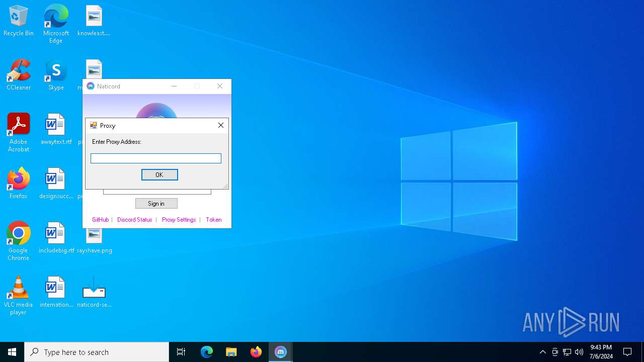Open the Recycle Bin desktop icon

19,21
